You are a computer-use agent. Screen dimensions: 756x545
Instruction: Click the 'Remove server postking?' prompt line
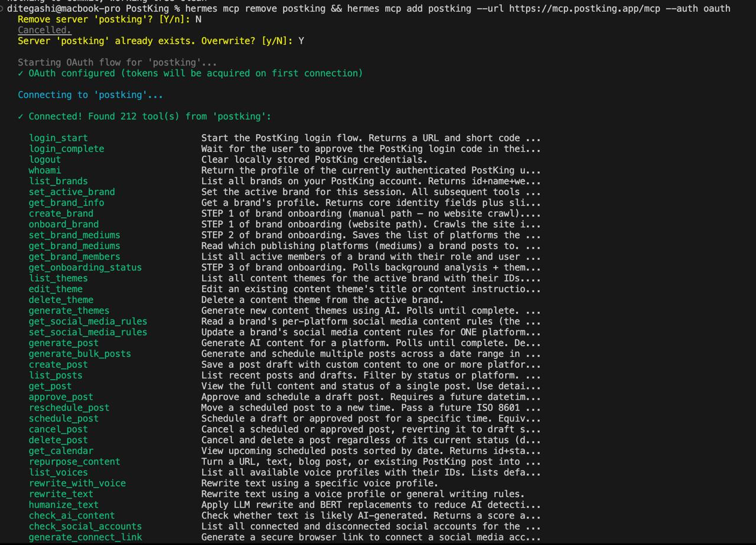109,19
